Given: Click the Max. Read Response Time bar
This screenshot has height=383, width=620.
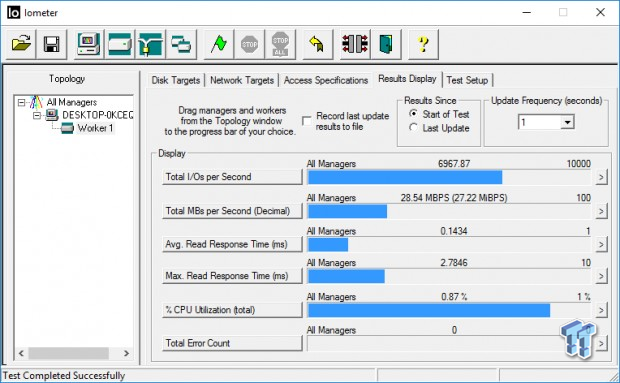Looking at the screenshot, I should pos(449,277).
